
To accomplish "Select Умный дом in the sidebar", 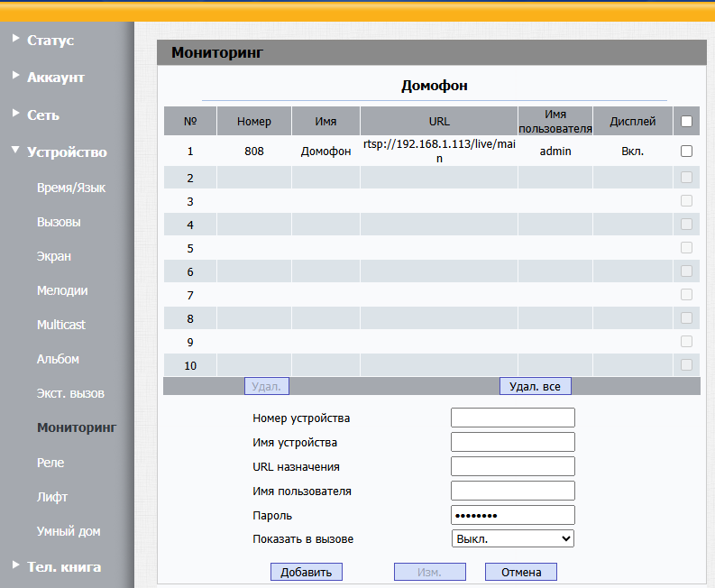I will tap(69, 531).
